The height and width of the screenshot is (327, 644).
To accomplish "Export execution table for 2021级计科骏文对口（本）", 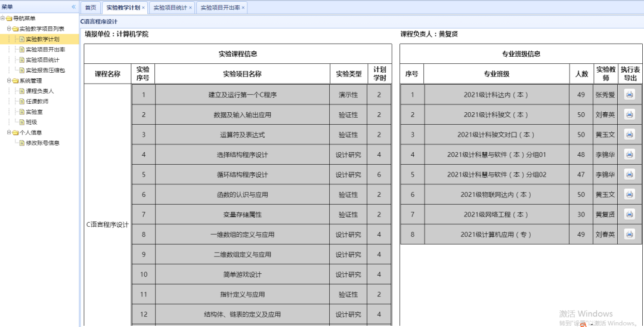I will (x=630, y=134).
